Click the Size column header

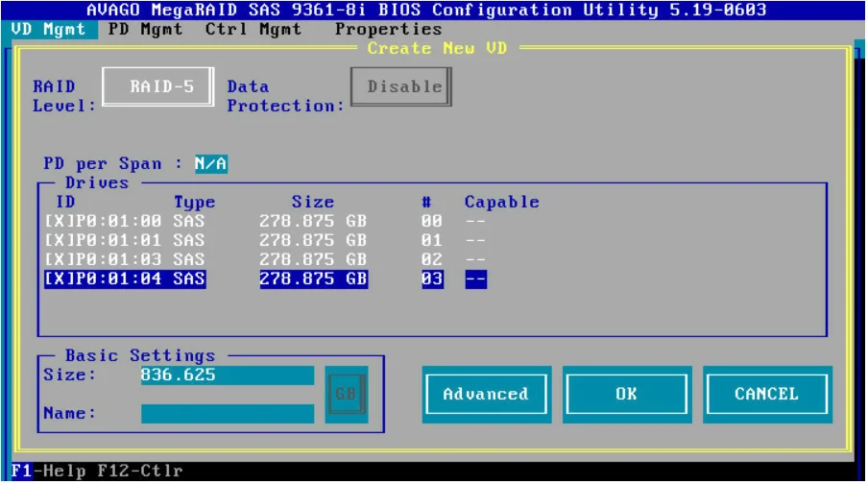pyautogui.click(x=313, y=202)
